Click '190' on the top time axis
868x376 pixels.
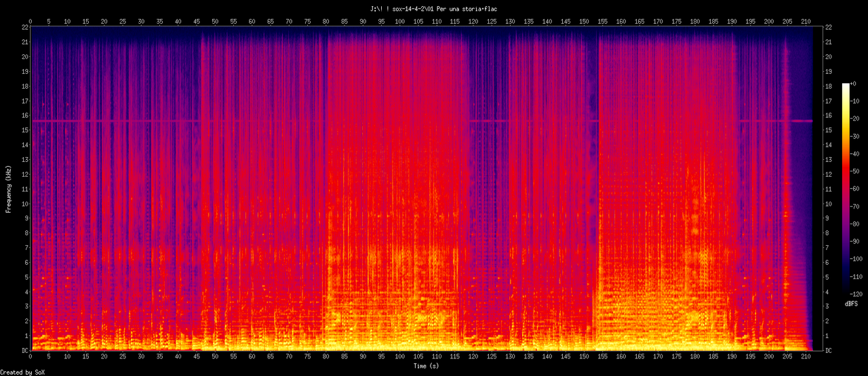(732, 21)
